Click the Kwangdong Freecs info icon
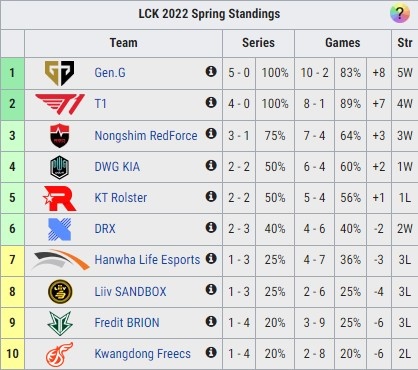This screenshot has height=370, width=418. pos(211,352)
